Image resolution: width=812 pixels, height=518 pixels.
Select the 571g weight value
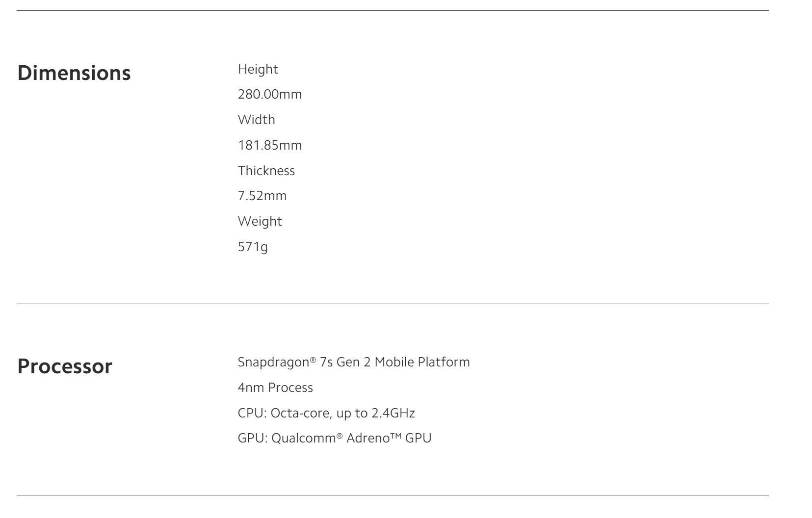(253, 247)
